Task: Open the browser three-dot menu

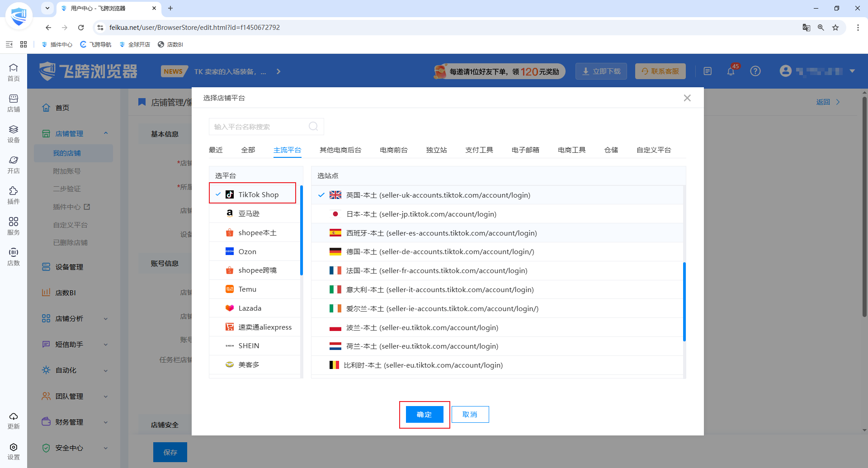Action: (x=858, y=28)
